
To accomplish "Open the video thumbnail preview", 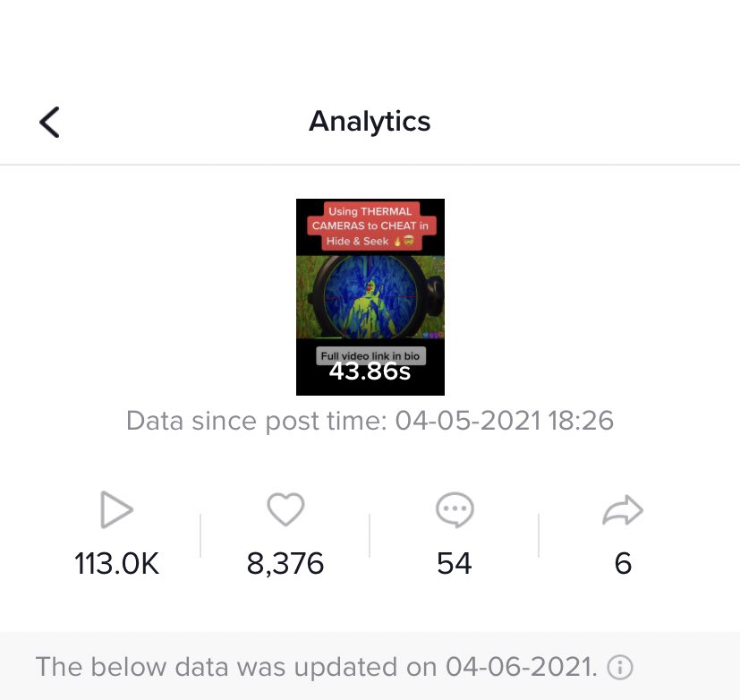I will click(x=370, y=296).
